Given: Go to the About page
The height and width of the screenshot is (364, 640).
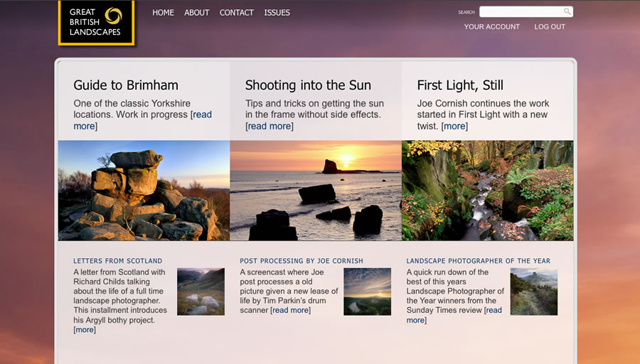Looking at the screenshot, I should [x=197, y=13].
